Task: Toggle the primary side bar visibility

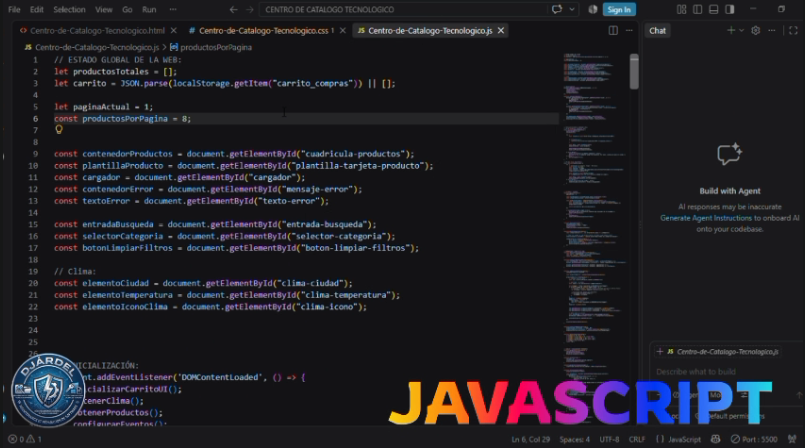Action: click(697, 9)
